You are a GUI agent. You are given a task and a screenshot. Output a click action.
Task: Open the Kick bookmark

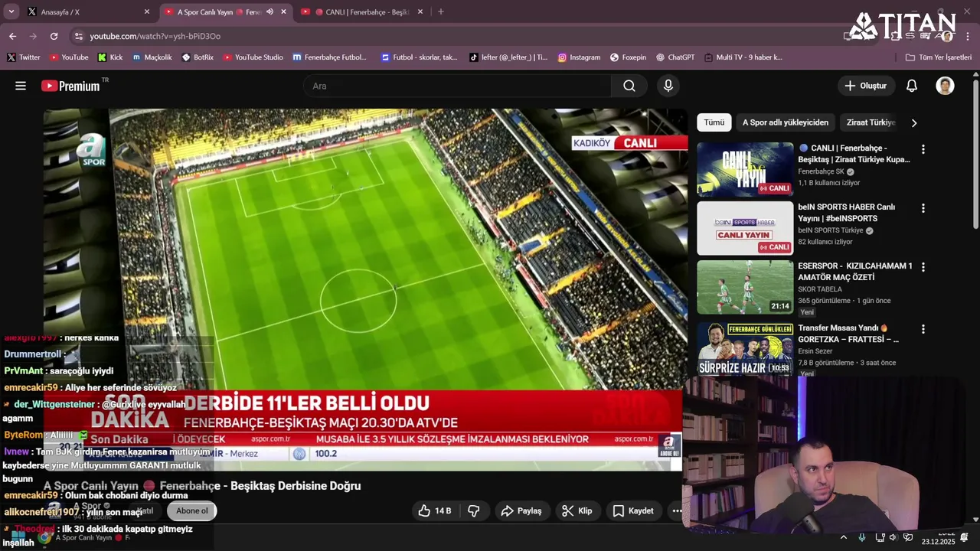point(110,57)
